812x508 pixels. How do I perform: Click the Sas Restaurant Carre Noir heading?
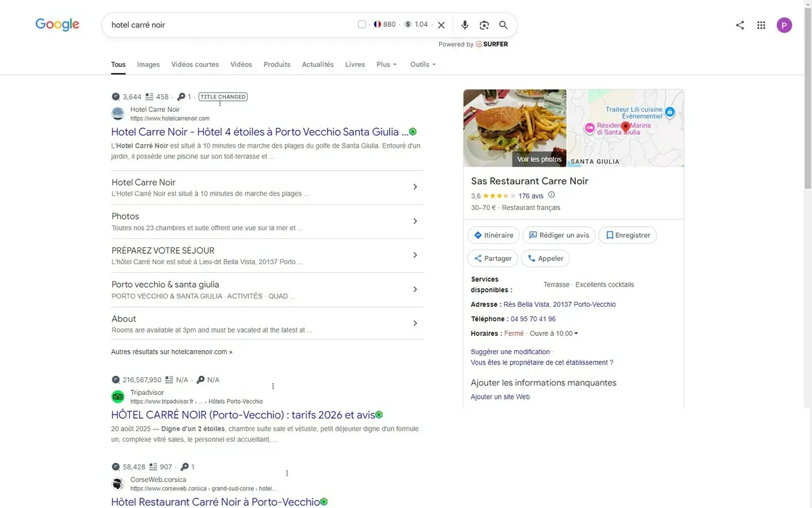530,181
